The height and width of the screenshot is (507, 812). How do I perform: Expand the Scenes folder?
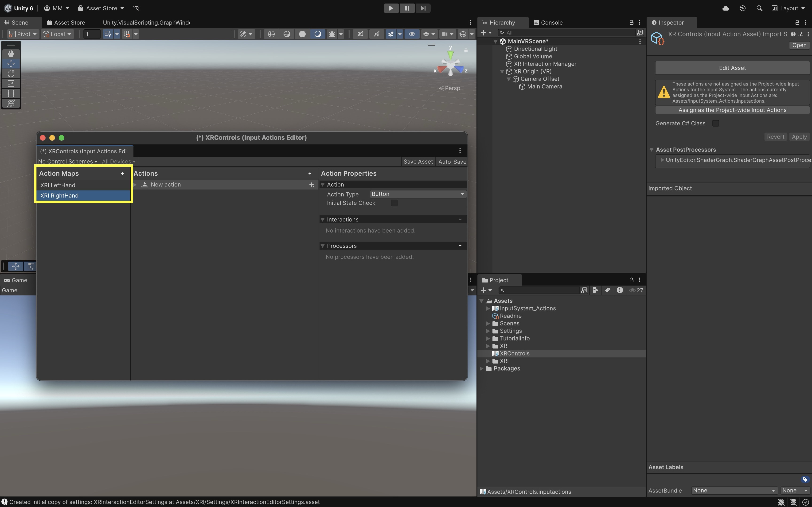coord(488,323)
